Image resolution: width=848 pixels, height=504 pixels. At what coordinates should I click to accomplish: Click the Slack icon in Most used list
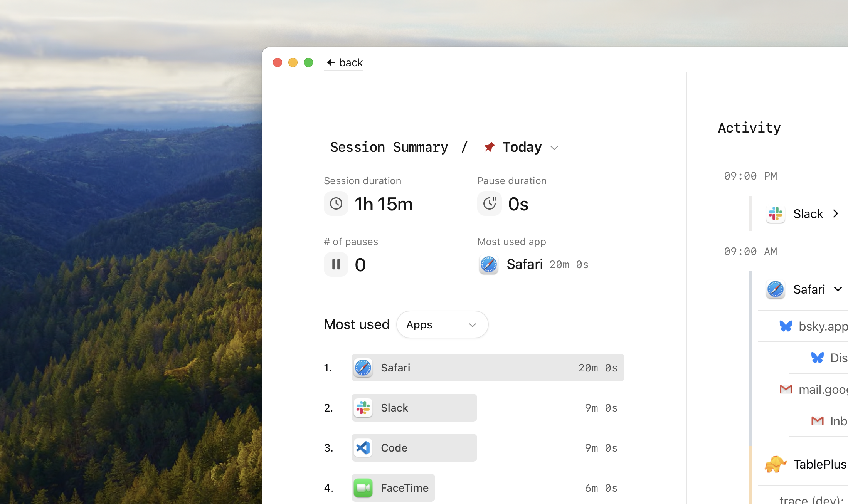pos(363,408)
